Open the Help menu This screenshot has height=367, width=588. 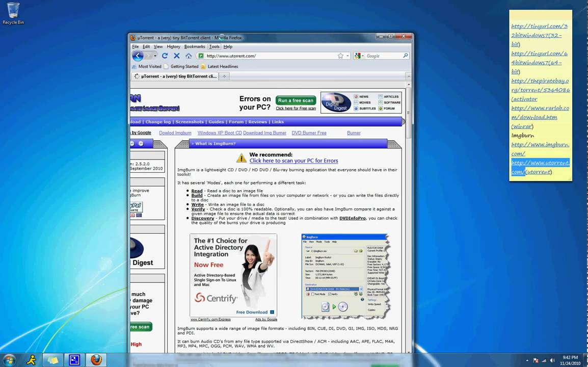[228, 46]
